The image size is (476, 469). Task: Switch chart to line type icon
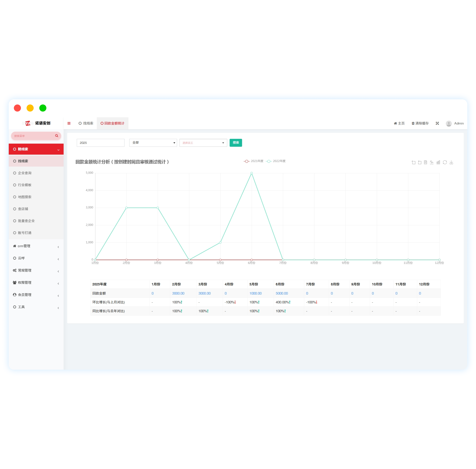pyautogui.click(x=432, y=162)
